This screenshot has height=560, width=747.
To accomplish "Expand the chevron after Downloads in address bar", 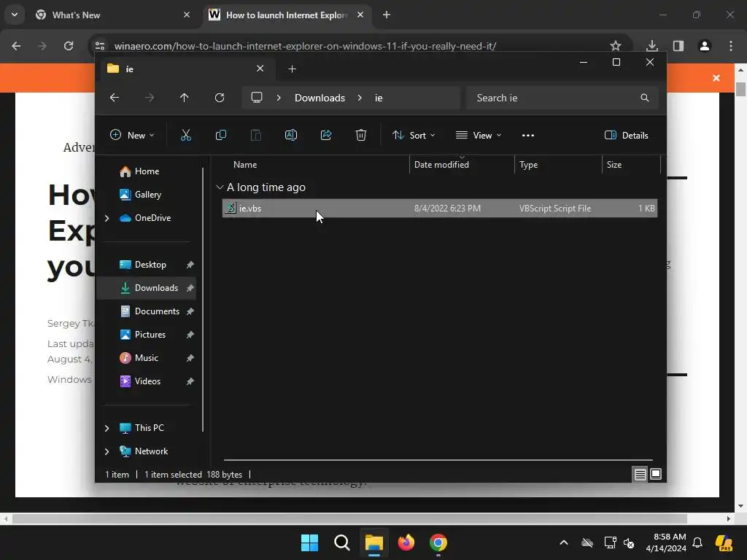I will (x=360, y=98).
